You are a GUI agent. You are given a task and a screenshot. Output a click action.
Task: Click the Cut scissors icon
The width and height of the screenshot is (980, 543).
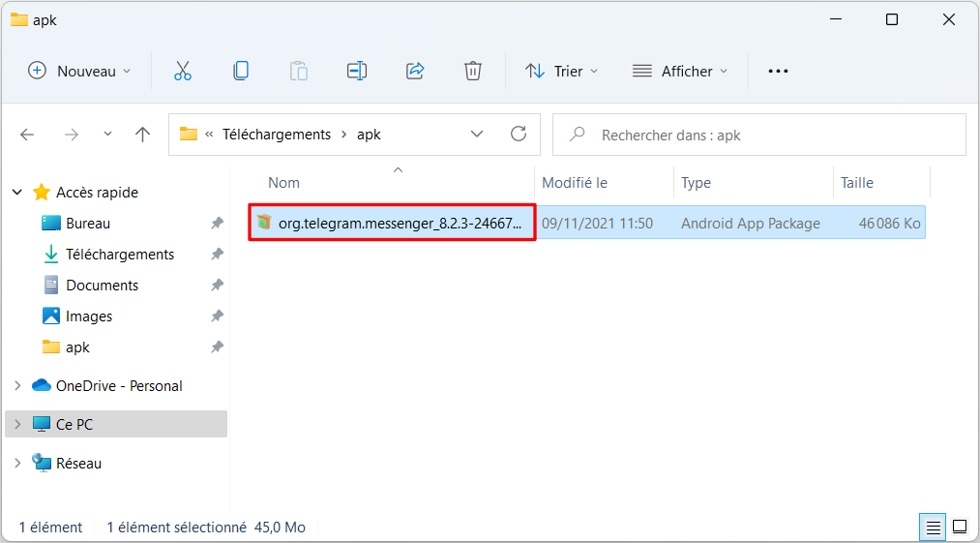tap(183, 71)
